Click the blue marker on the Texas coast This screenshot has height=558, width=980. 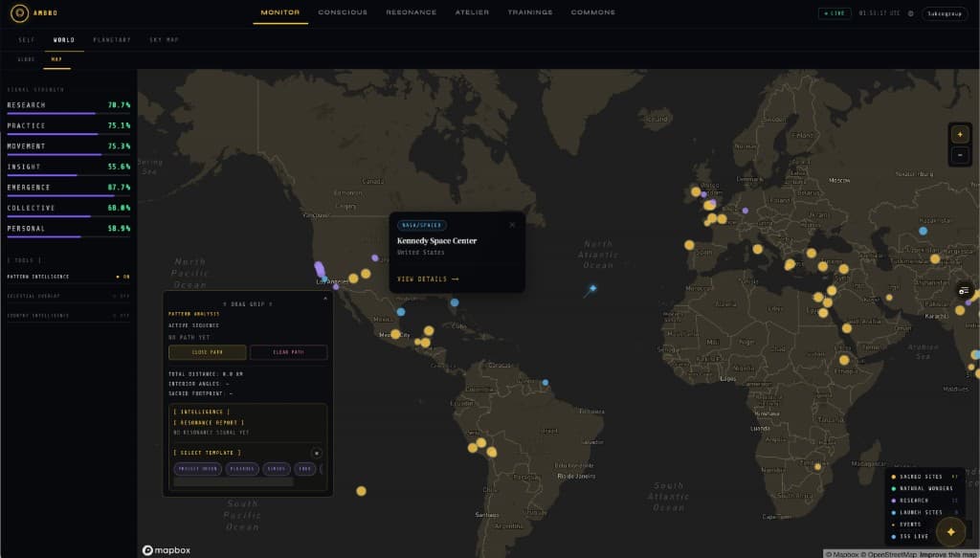401,312
